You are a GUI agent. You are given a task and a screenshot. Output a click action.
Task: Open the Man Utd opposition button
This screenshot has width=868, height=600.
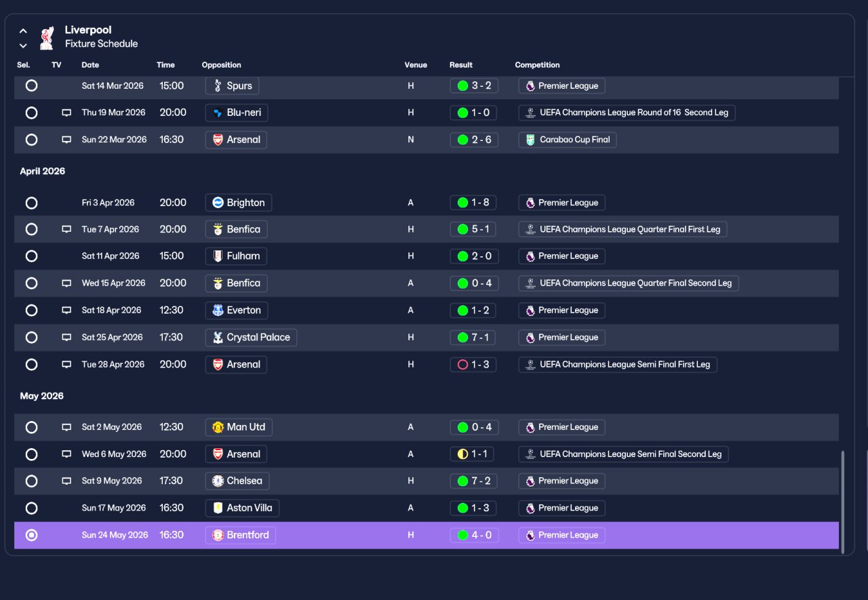coord(239,427)
